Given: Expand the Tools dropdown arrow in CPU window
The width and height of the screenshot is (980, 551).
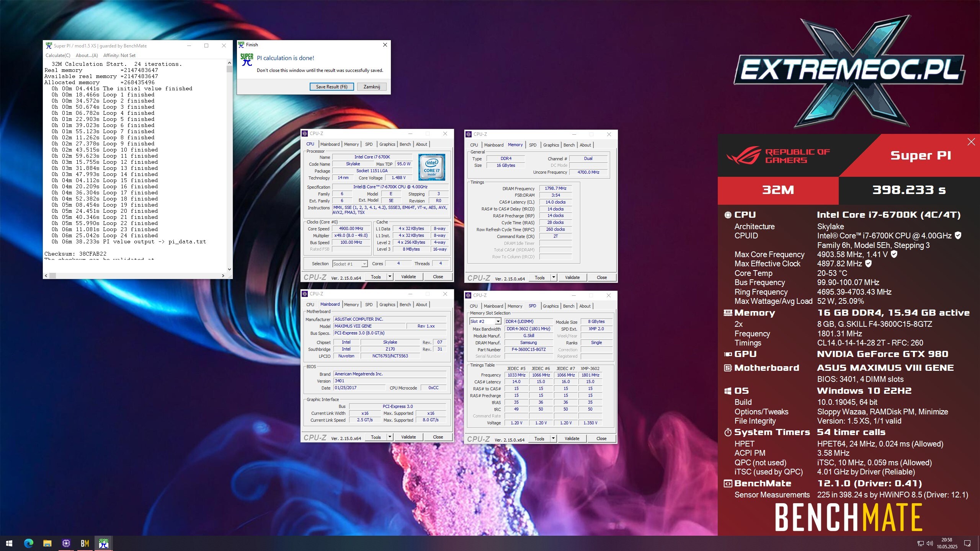Looking at the screenshot, I should (390, 277).
